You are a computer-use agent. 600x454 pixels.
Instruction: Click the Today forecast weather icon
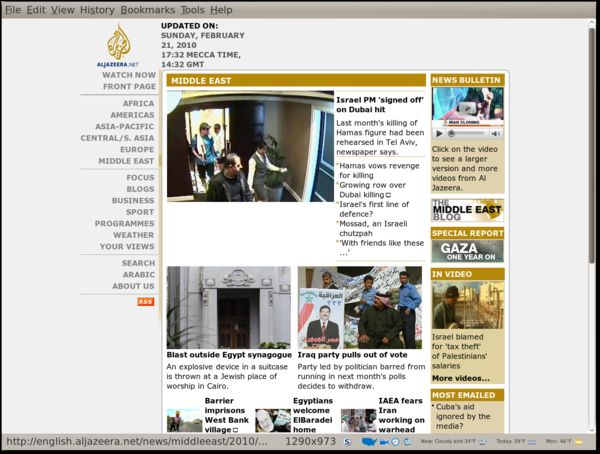point(532,442)
